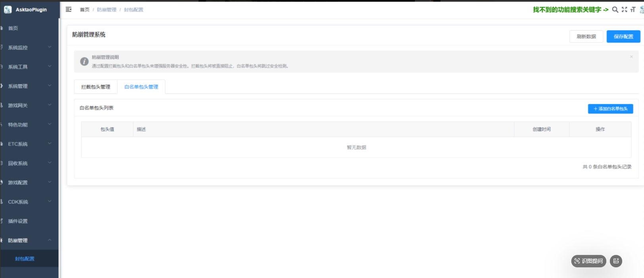Image resolution: width=644 pixels, height=278 pixels.
Task: Click the search magnifier icon in header
Action: pos(615,10)
